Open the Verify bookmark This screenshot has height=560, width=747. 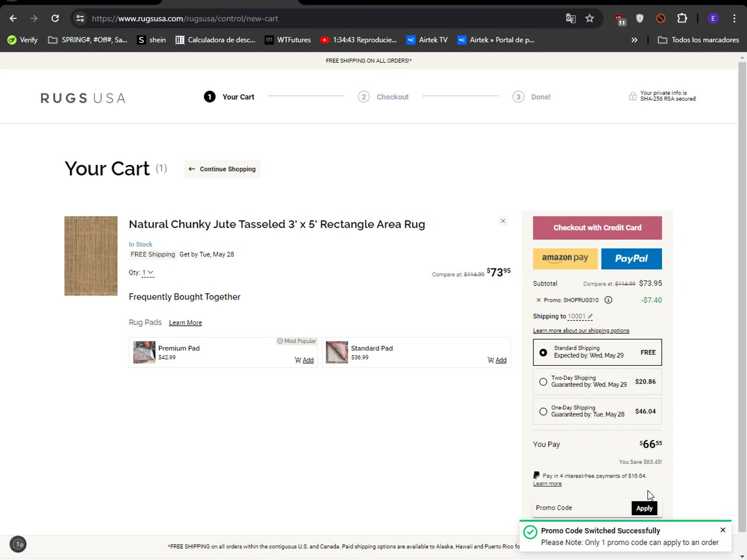[22, 40]
